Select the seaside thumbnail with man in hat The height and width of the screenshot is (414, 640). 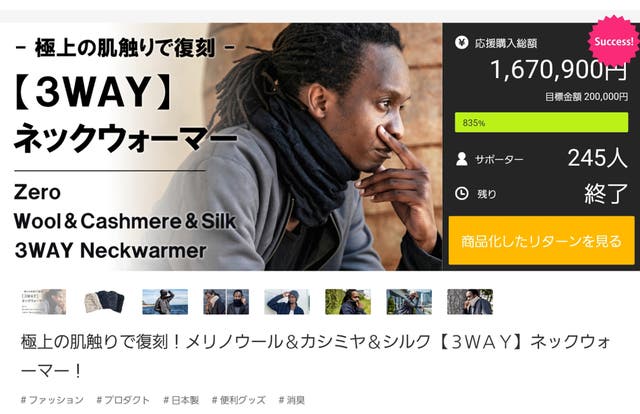point(165,301)
